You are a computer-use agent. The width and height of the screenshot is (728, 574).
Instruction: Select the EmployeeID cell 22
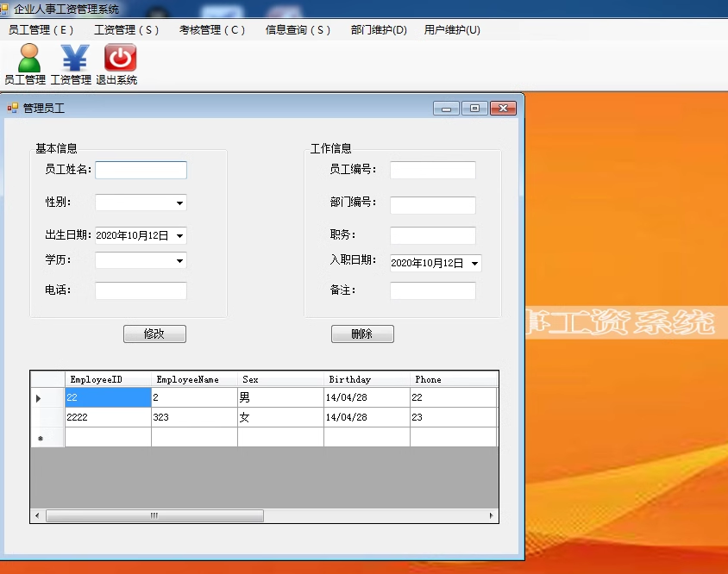click(108, 397)
